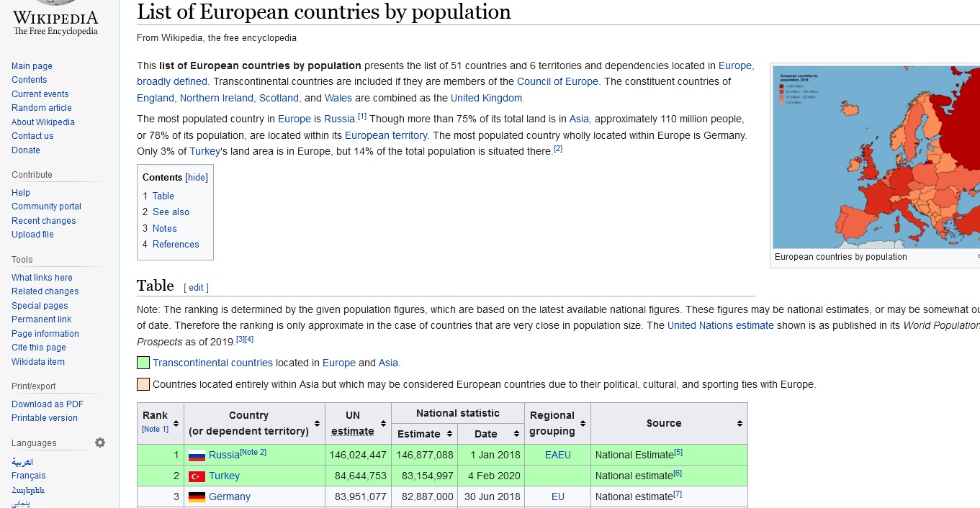This screenshot has height=508, width=980.
Task: Open Cite this page link
Action: [x=39, y=348]
